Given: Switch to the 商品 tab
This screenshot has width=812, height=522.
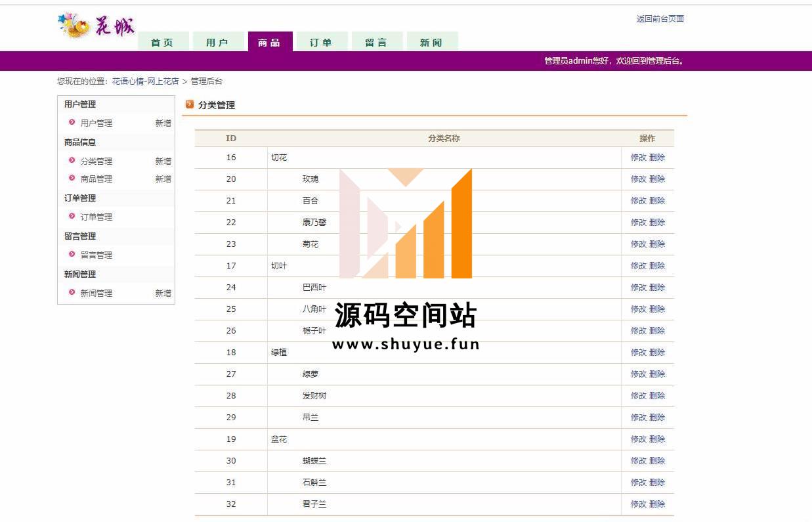Looking at the screenshot, I should point(270,41).
